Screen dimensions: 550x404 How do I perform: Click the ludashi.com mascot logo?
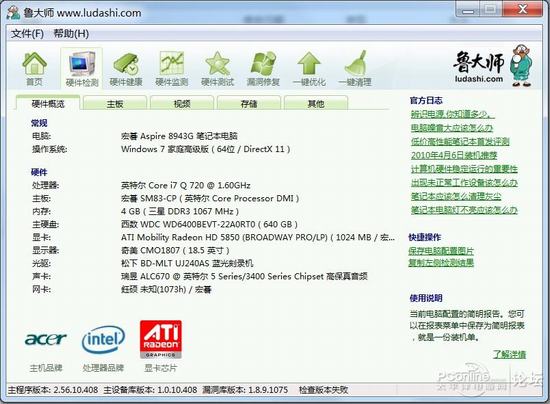click(x=492, y=66)
